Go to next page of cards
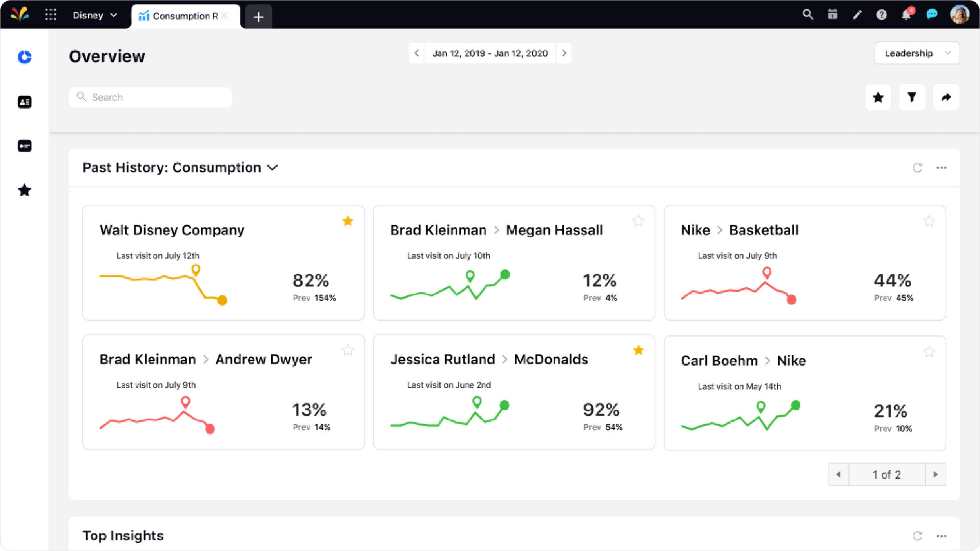This screenshot has height=551, width=980. (935, 474)
